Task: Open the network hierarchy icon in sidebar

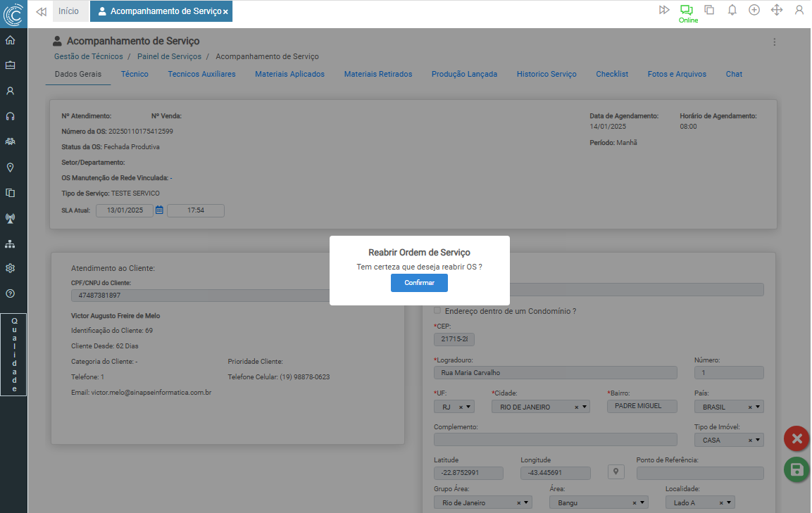Action: coord(10,243)
